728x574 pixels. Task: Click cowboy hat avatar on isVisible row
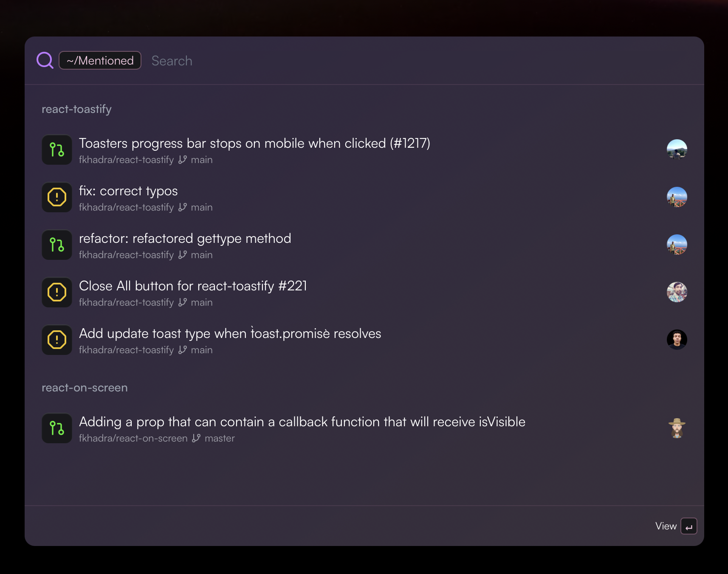coord(677,428)
